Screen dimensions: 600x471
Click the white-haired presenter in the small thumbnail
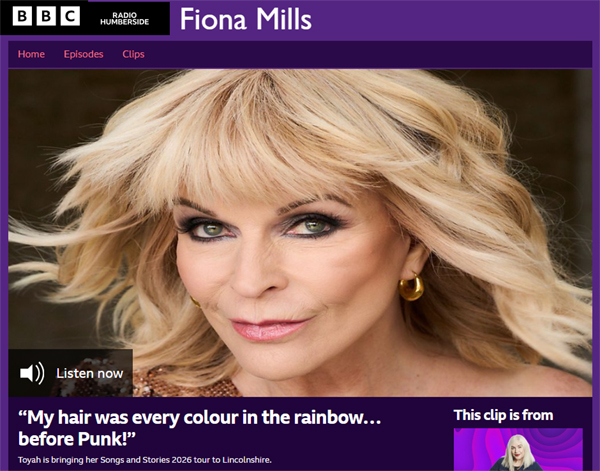(518, 453)
